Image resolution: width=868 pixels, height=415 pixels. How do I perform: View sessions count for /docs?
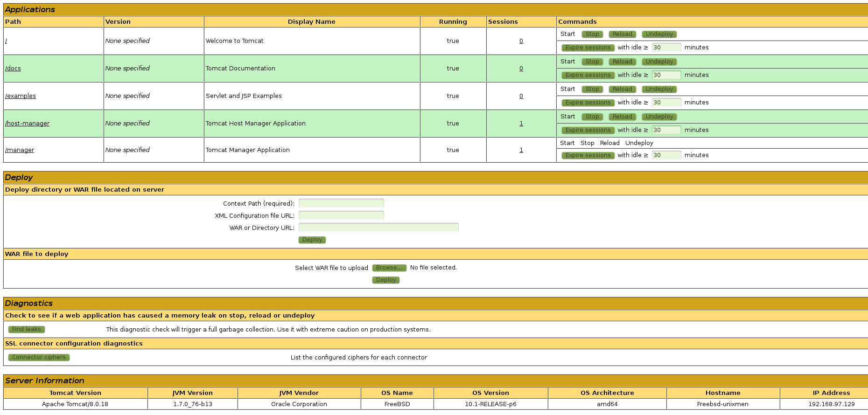click(521, 69)
